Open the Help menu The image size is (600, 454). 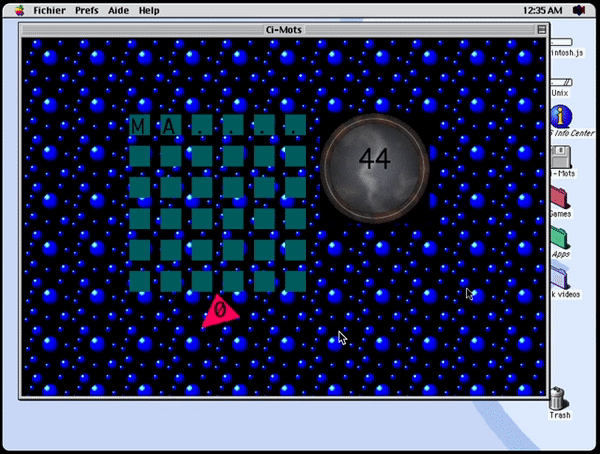149,10
